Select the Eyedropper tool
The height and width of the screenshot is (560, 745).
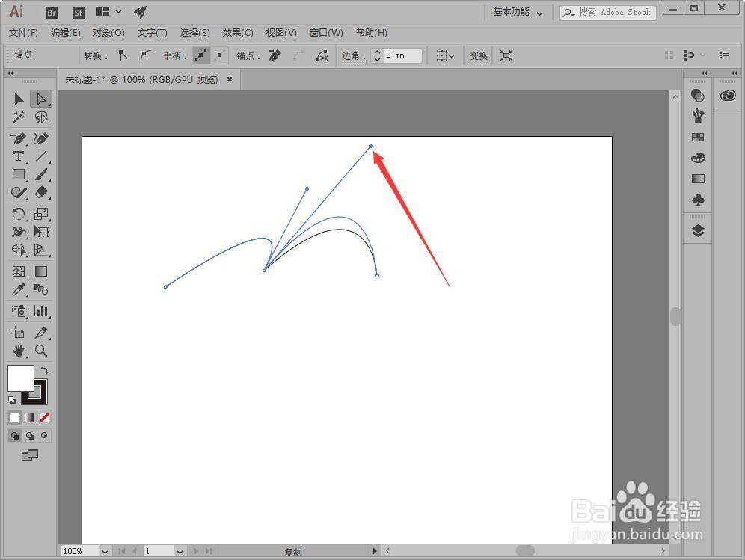point(19,289)
